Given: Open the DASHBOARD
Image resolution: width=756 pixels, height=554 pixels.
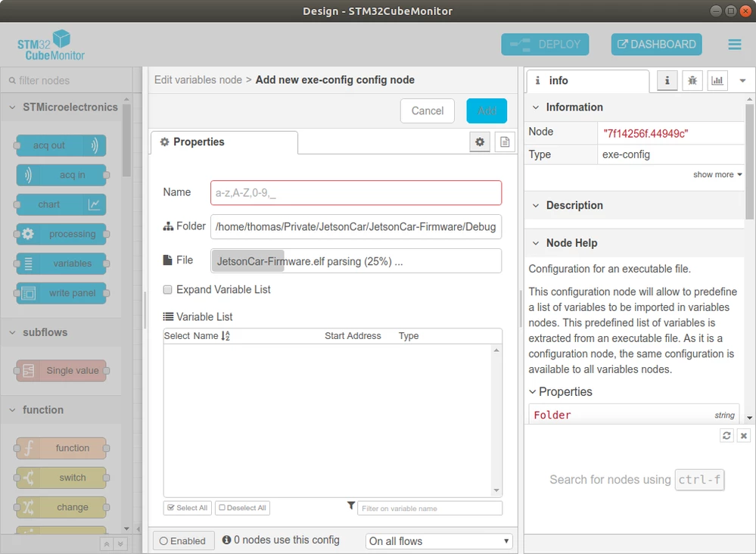Looking at the screenshot, I should point(656,45).
